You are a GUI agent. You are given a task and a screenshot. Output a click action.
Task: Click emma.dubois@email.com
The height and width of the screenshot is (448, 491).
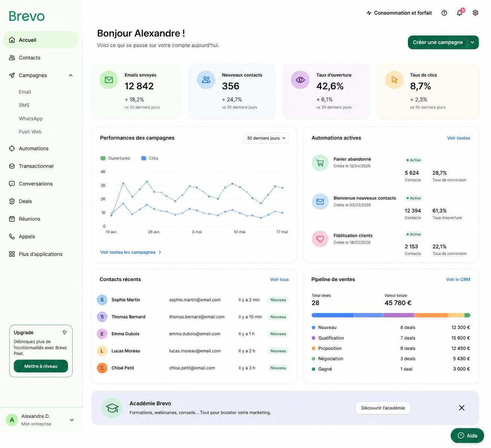[x=194, y=334]
